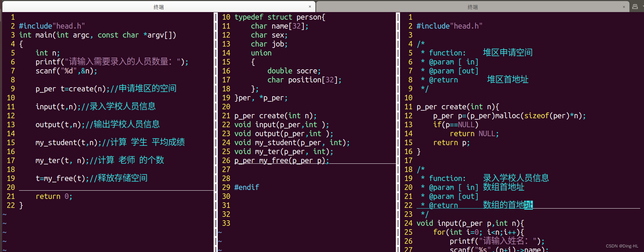
Task: Click #include"head.h" in the left pane
Action: [52, 26]
